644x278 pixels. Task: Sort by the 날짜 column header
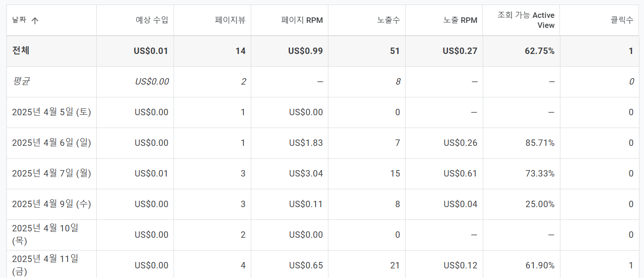pos(19,21)
